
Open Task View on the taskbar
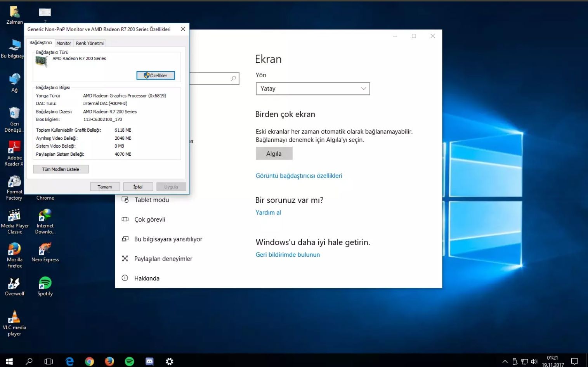(x=49, y=361)
